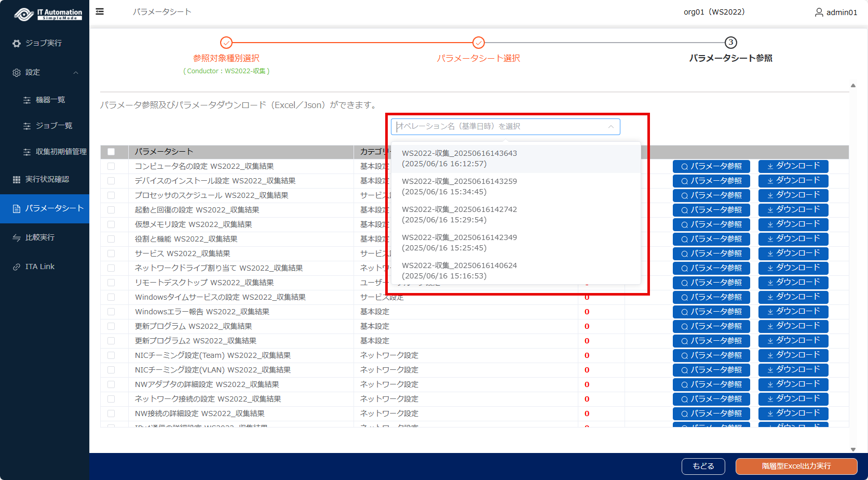Click the admin01 user icon
The image size is (868, 480).
pos(819,12)
